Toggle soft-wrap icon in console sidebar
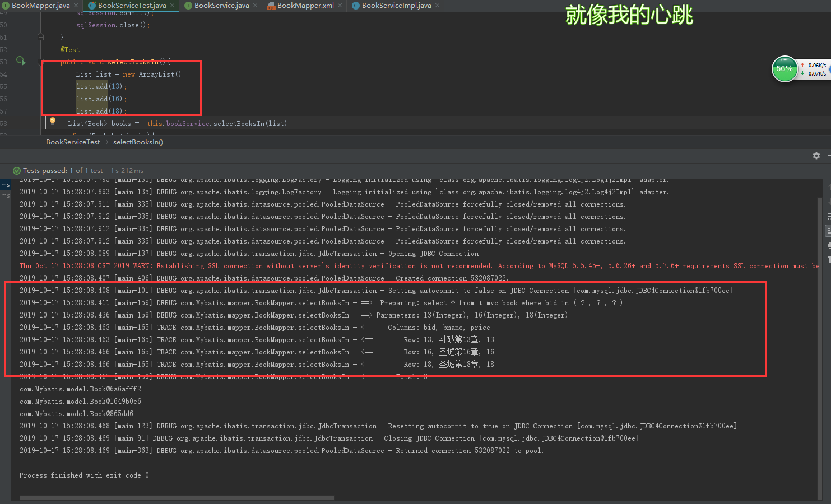This screenshot has width=831, height=504. (829, 216)
